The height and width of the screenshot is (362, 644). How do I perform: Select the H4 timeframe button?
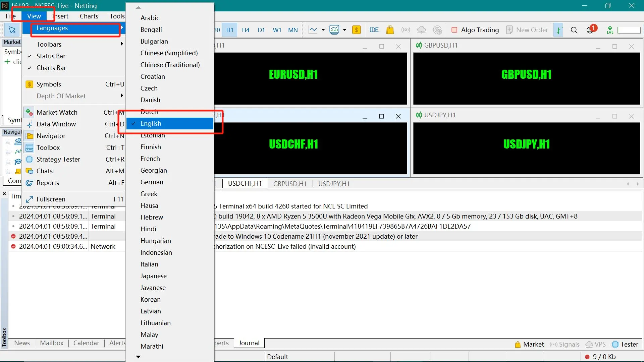point(246,30)
